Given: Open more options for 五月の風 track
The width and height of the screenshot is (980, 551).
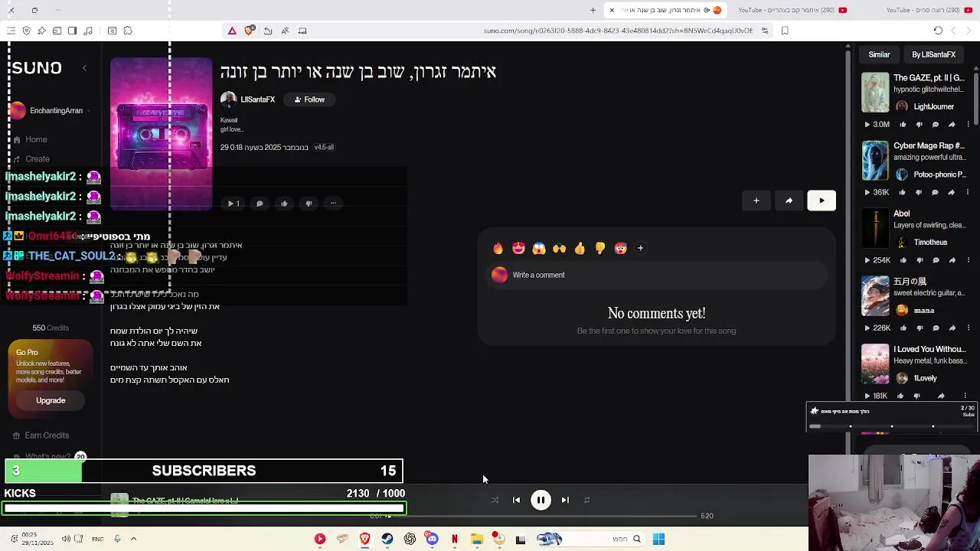Looking at the screenshot, I should [x=968, y=328].
